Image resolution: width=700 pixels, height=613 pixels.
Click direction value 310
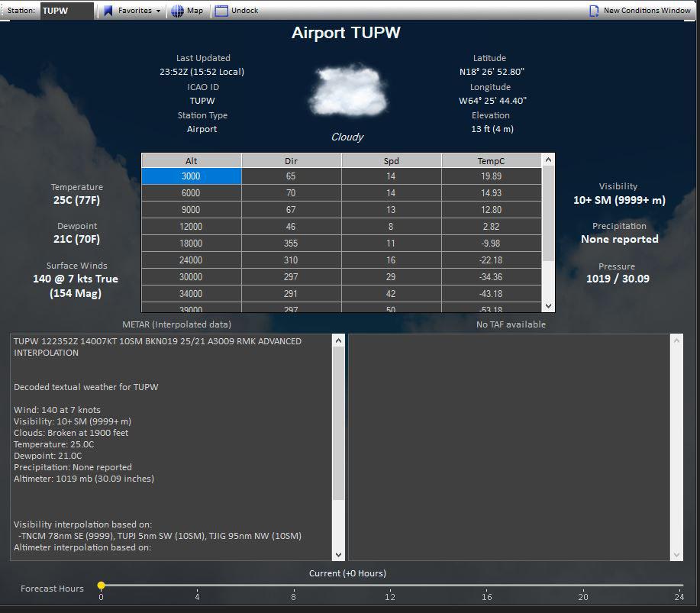291,260
